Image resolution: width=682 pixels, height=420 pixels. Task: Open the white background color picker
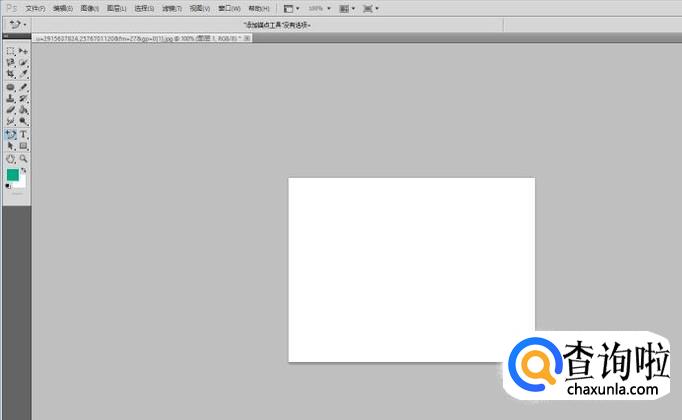(22, 183)
